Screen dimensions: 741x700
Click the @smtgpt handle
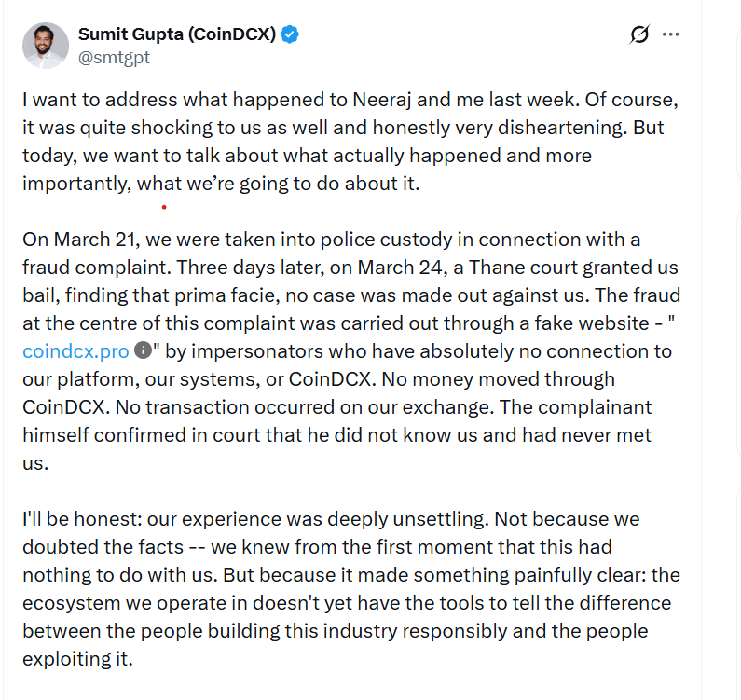[114, 58]
